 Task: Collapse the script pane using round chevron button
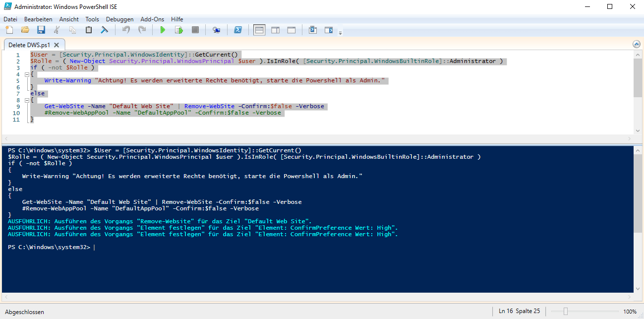click(x=637, y=44)
